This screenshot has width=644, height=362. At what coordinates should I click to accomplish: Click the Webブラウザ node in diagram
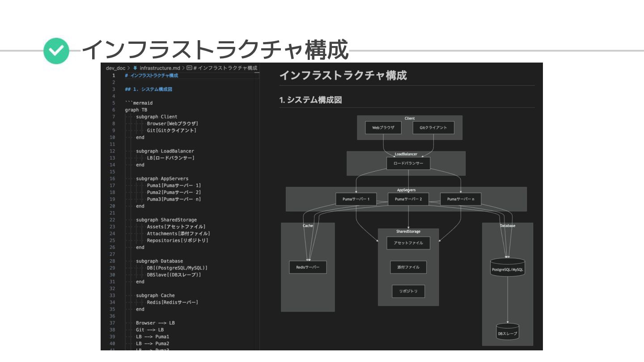[383, 127]
